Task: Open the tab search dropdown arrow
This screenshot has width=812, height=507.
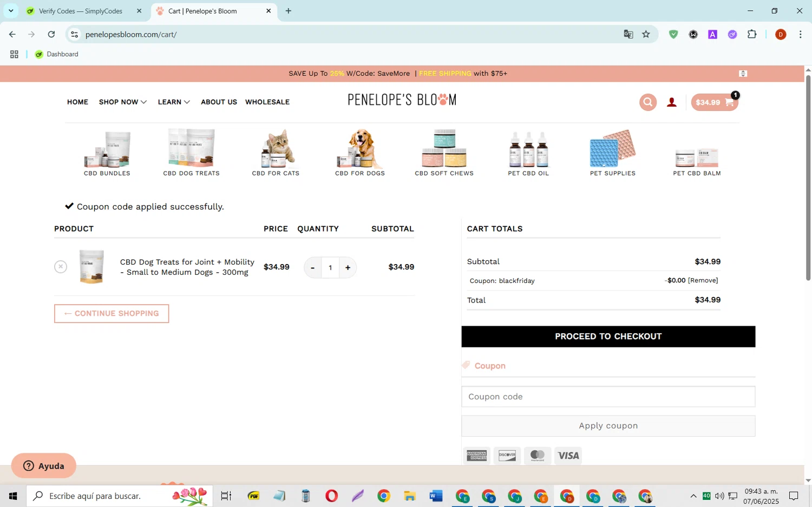Action: tap(11, 11)
